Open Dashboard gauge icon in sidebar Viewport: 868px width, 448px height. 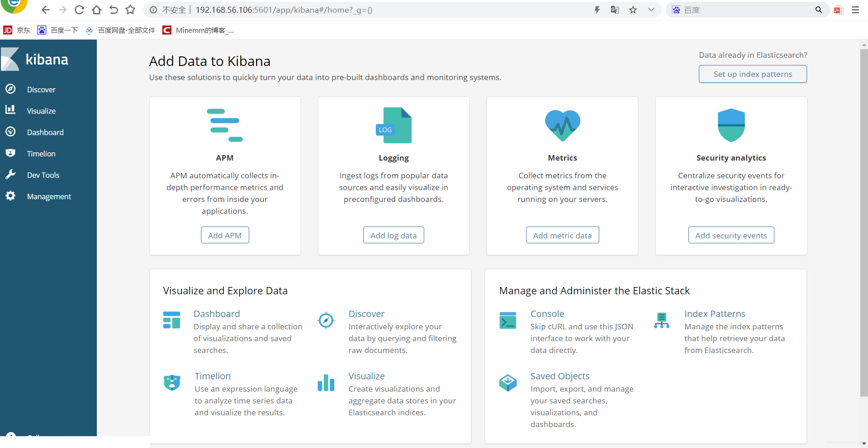click(x=10, y=132)
